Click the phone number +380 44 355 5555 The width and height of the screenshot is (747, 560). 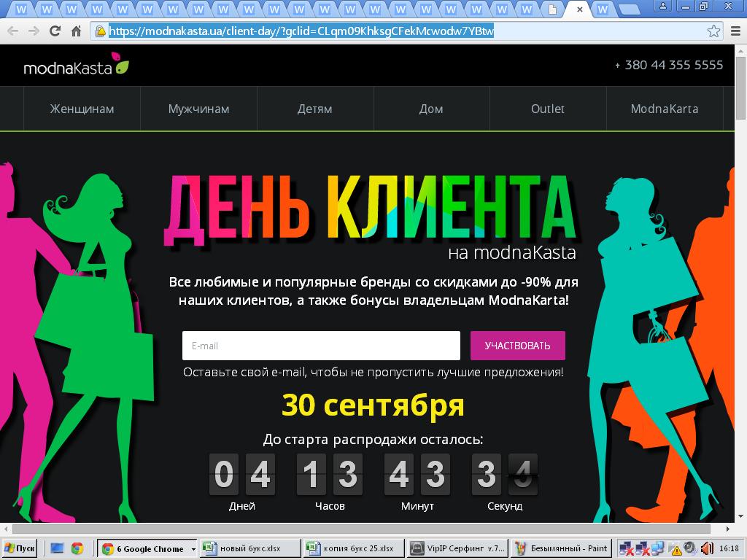669,65
